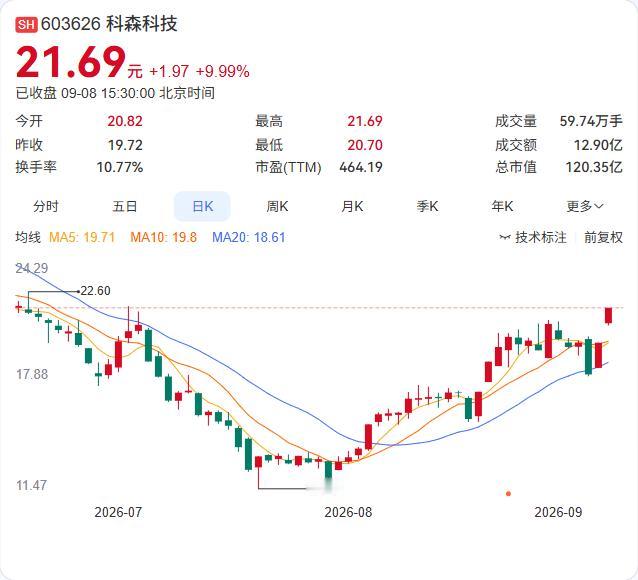Viewport: 638px width, 580px height.
Task: Click the 24.29 price axis label
Action: [32, 268]
